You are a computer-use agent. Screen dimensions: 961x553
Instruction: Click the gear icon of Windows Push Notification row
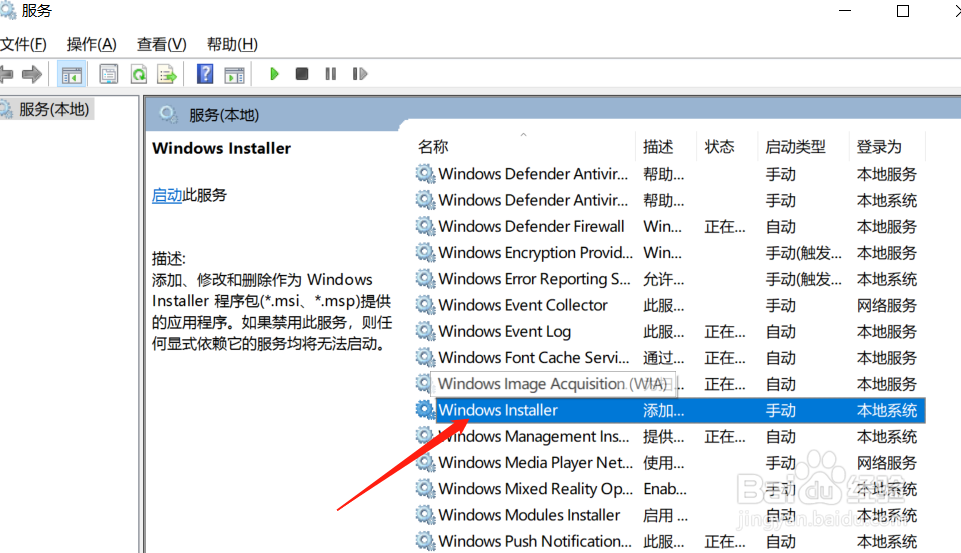pos(425,541)
